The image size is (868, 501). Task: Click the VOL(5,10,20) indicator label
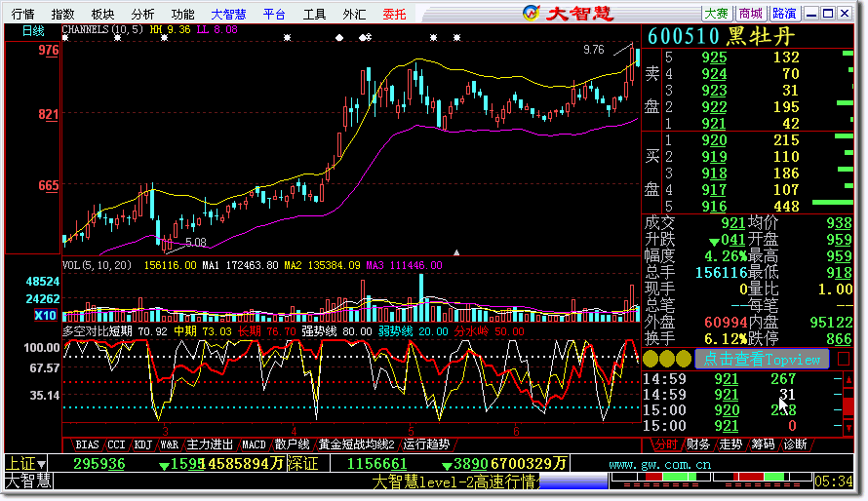(97, 265)
